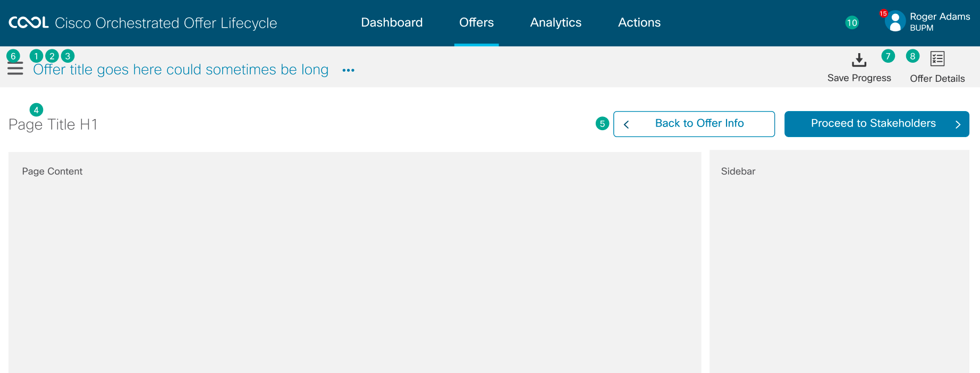Open the Actions menu item
The width and height of the screenshot is (980, 373).
(639, 23)
